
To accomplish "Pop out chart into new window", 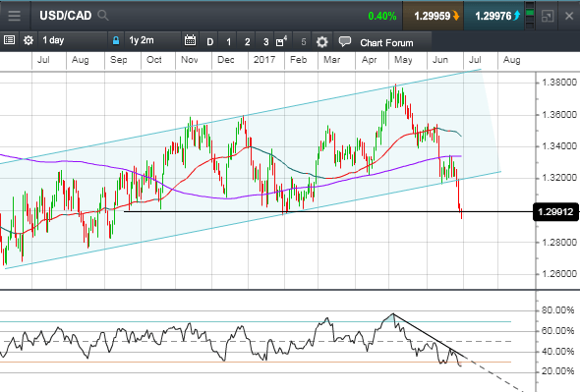I will click(548, 16).
